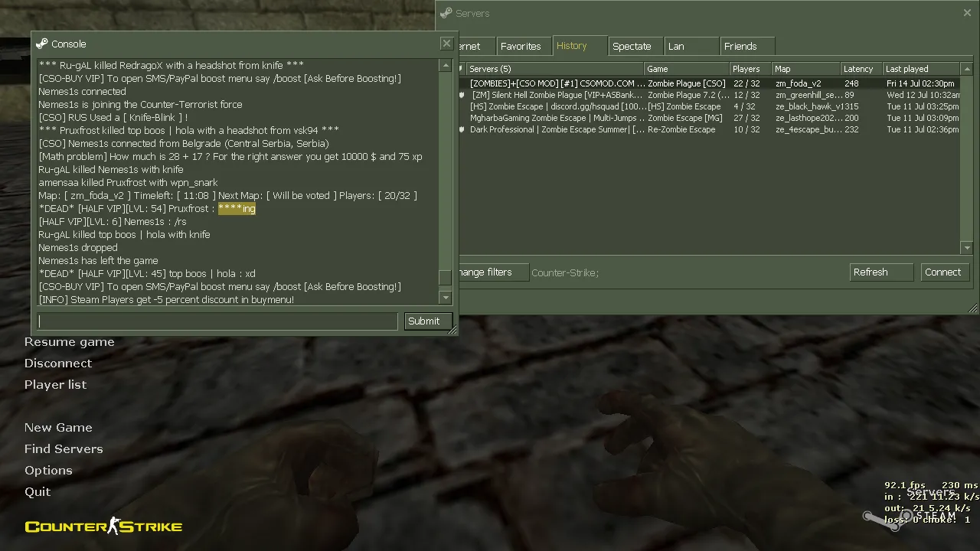Click the Last played cell Wed 12 Jul 10:32am
This screenshot has height=551, width=980.
pyautogui.click(x=923, y=95)
